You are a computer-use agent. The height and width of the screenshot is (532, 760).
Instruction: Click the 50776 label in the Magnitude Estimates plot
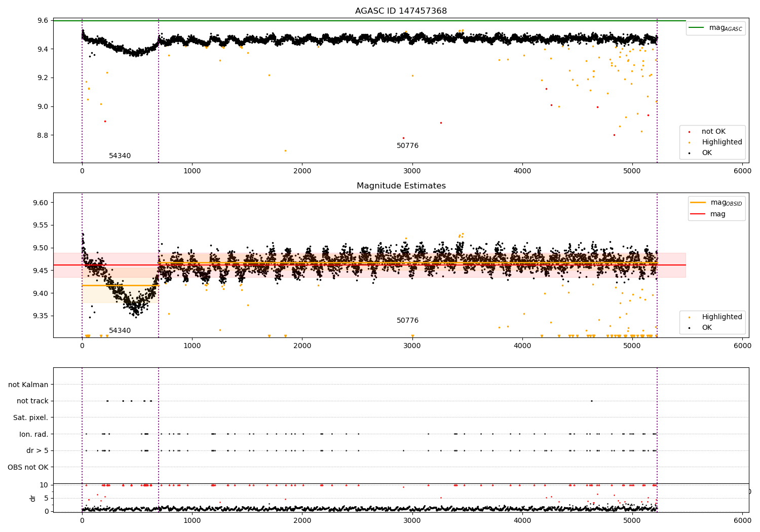(407, 321)
